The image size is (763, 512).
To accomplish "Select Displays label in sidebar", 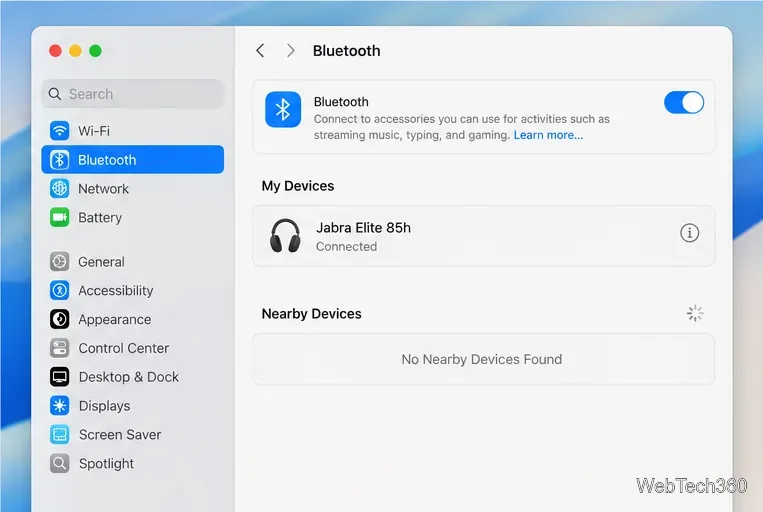I will pos(104,406).
